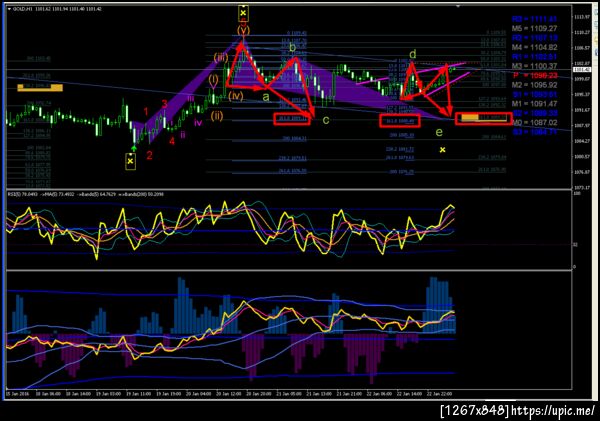Click the chart shift triangle marker at top

click(458, 7)
